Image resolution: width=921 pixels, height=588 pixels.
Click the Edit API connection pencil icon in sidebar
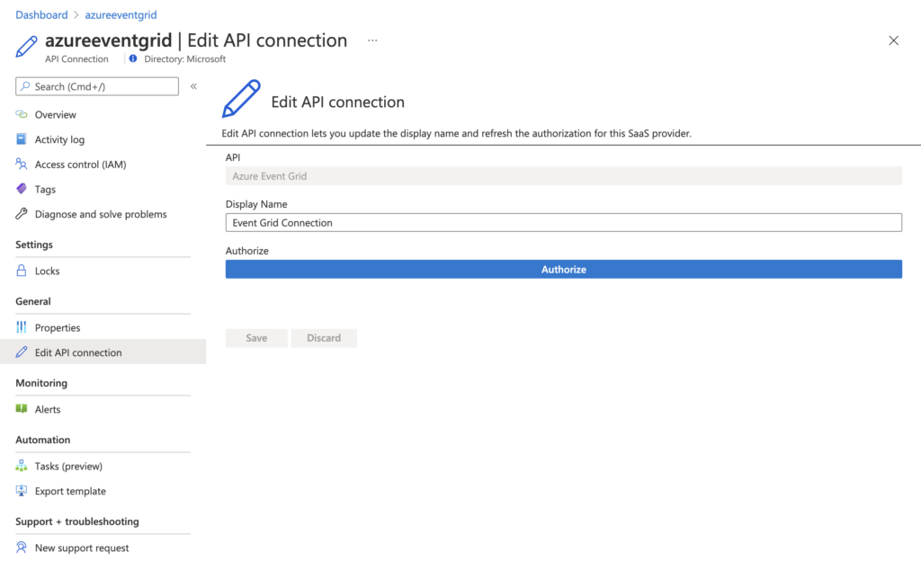[x=22, y=352]
